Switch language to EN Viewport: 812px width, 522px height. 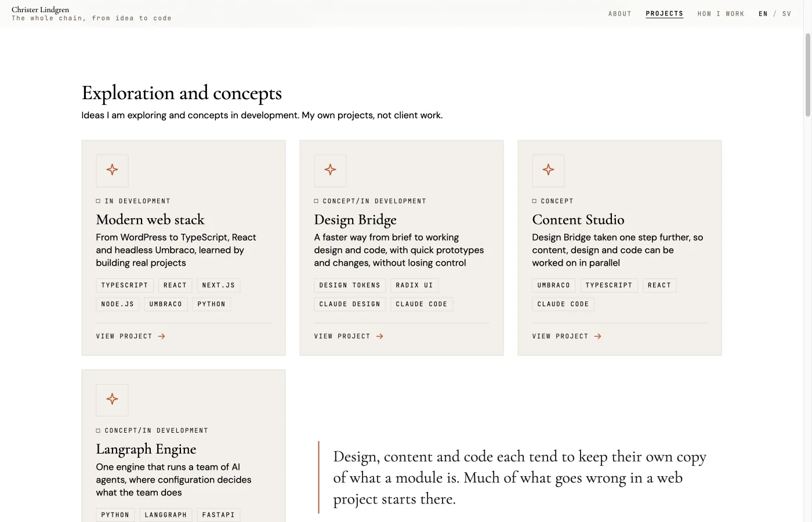[763, 14]
